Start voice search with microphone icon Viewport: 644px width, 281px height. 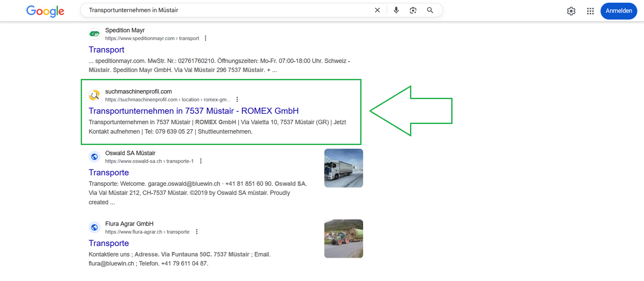click(396, 10)
